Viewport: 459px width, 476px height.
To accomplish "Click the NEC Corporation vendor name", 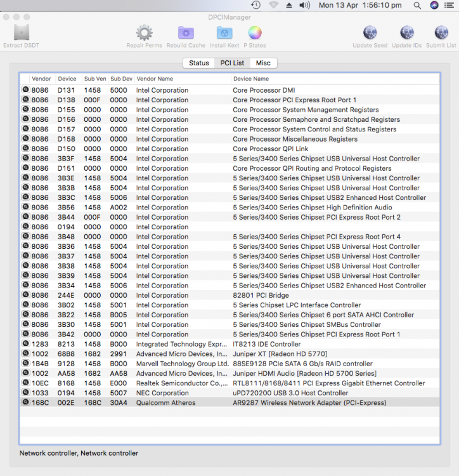I will pos(162,393).
